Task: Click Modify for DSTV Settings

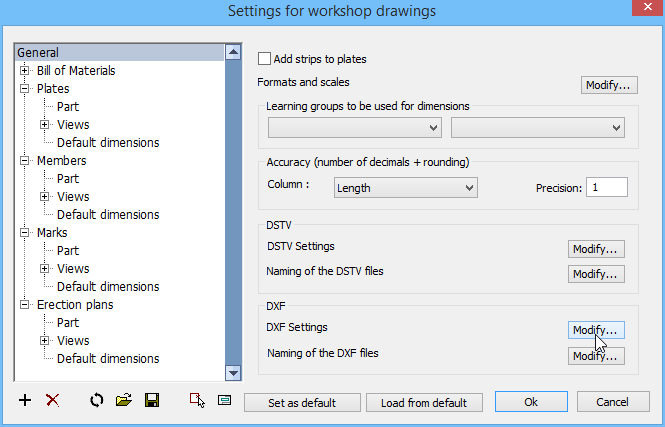Action: [596, 249]
